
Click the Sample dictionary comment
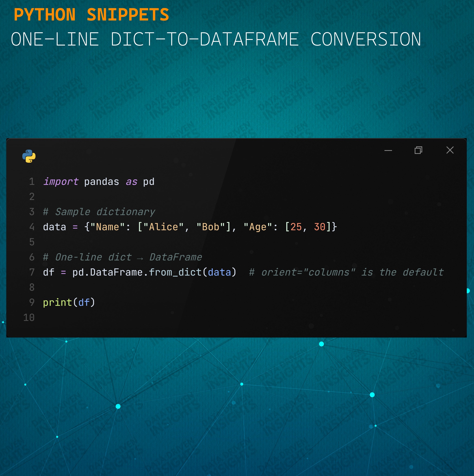click(99, 212)
